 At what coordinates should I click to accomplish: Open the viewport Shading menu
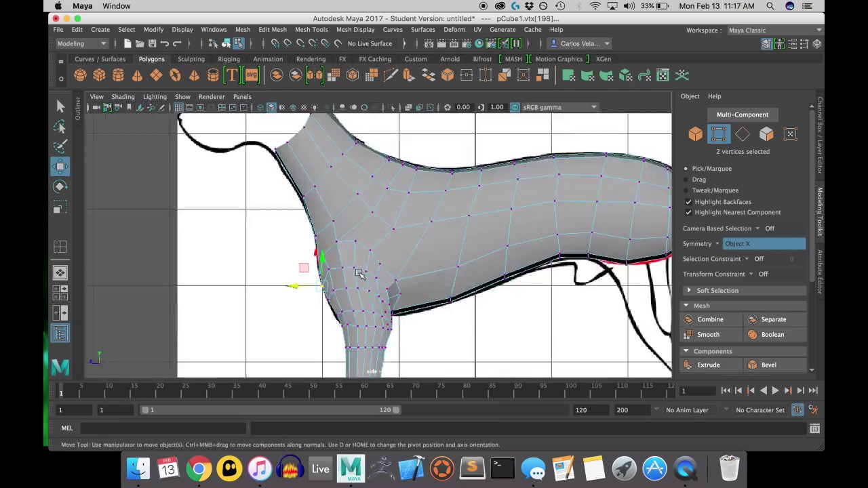(x=123, y=97)
